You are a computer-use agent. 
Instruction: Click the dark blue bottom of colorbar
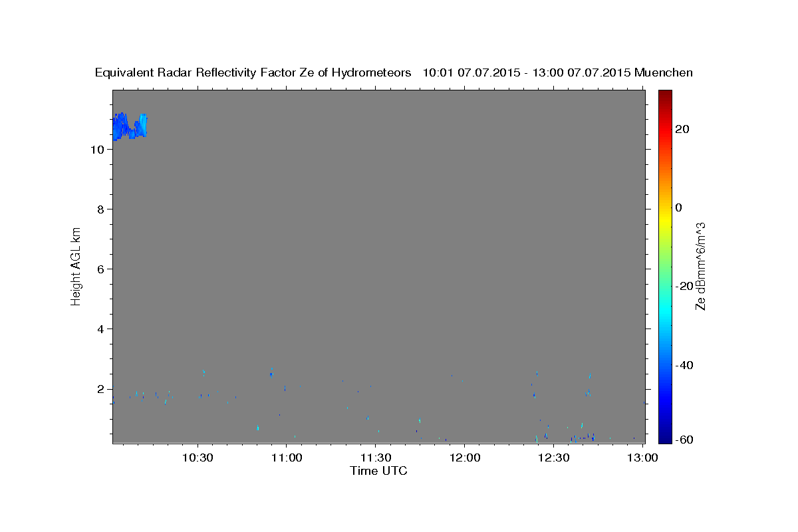click(x=664, y=438)
